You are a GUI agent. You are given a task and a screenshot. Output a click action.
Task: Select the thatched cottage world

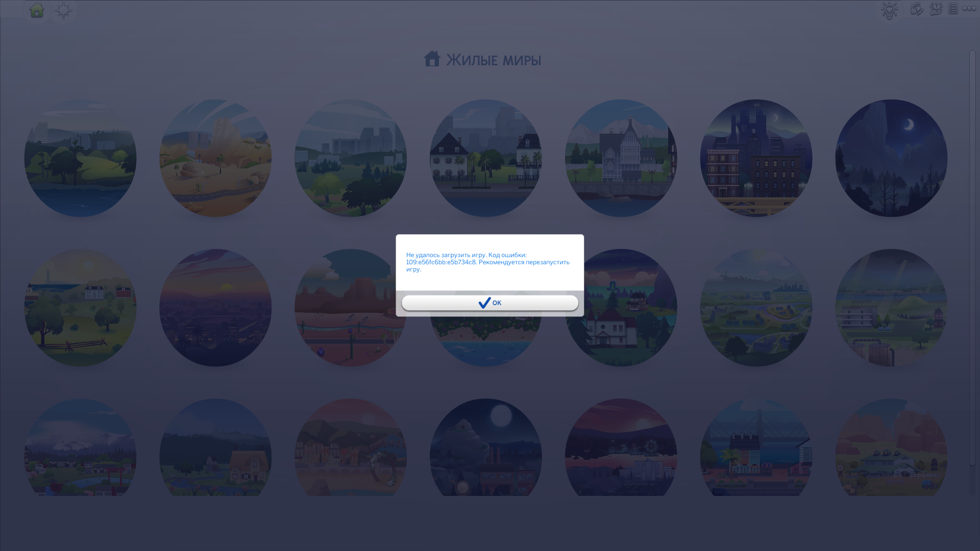215,447
